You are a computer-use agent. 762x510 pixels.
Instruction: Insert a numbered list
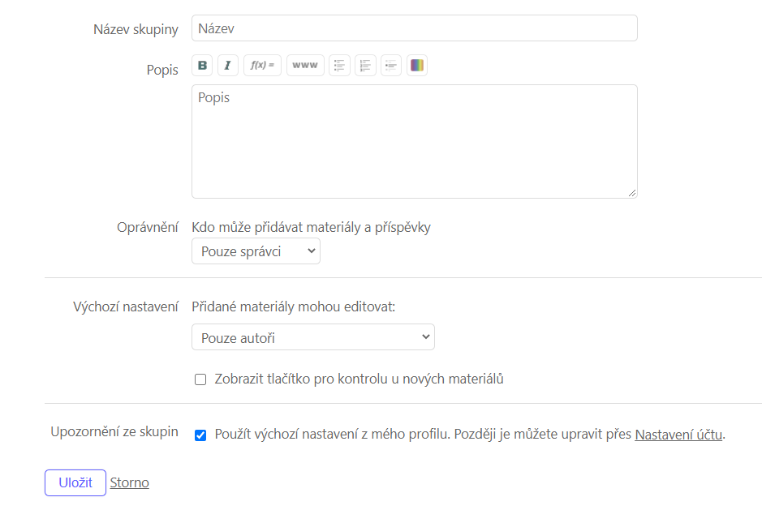point(365,65)
